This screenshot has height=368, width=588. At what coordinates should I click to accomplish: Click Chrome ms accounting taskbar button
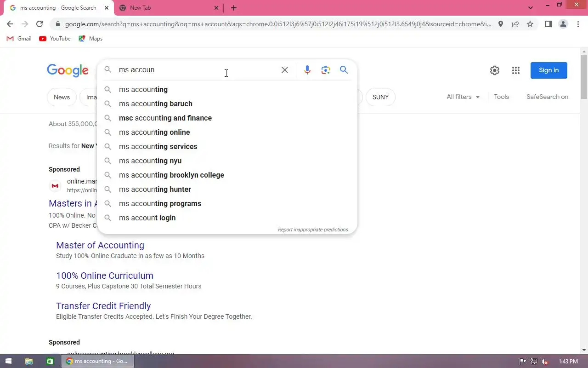pos(98,361)
